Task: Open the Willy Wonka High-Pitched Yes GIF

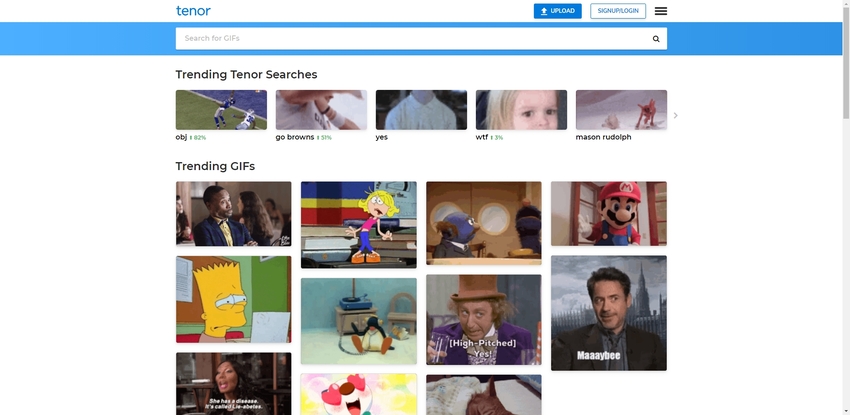Action: point(483,320)
